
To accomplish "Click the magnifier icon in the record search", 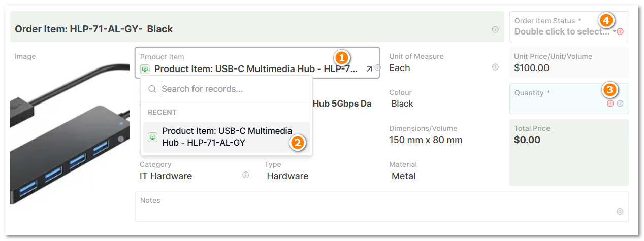I will point(152,89).
